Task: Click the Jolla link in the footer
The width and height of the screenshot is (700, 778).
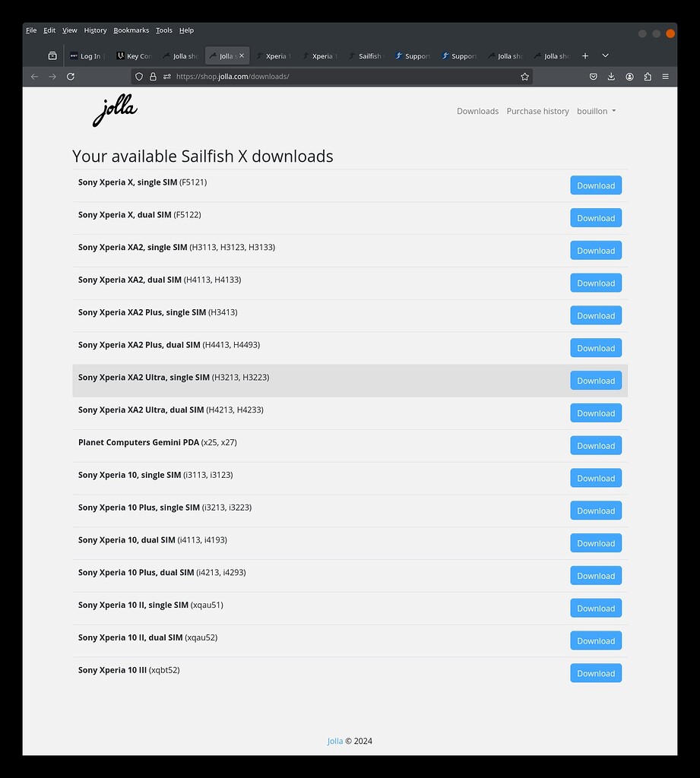Action: [334, 741]
